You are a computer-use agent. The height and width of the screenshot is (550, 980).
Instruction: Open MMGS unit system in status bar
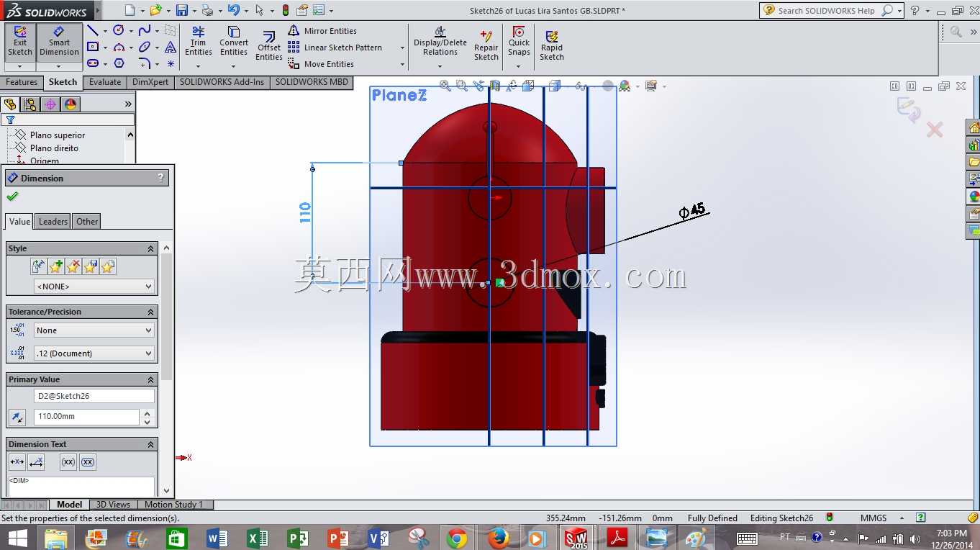[x=874, y=518]
